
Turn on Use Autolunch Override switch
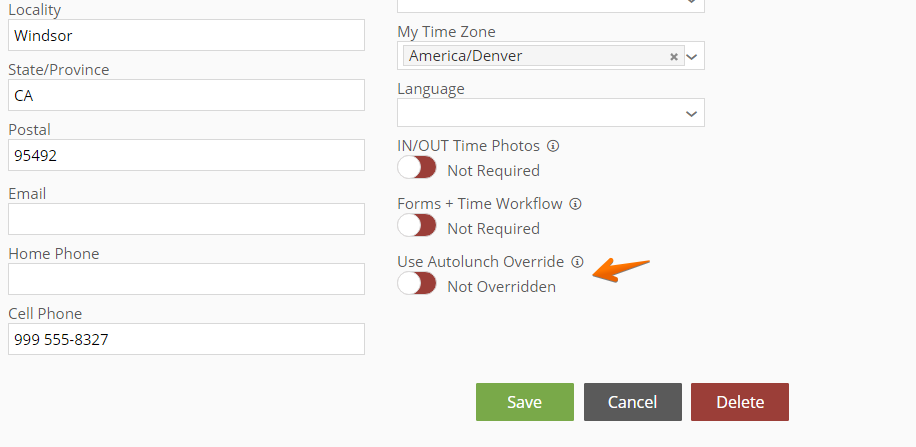(x=417, y=283)
